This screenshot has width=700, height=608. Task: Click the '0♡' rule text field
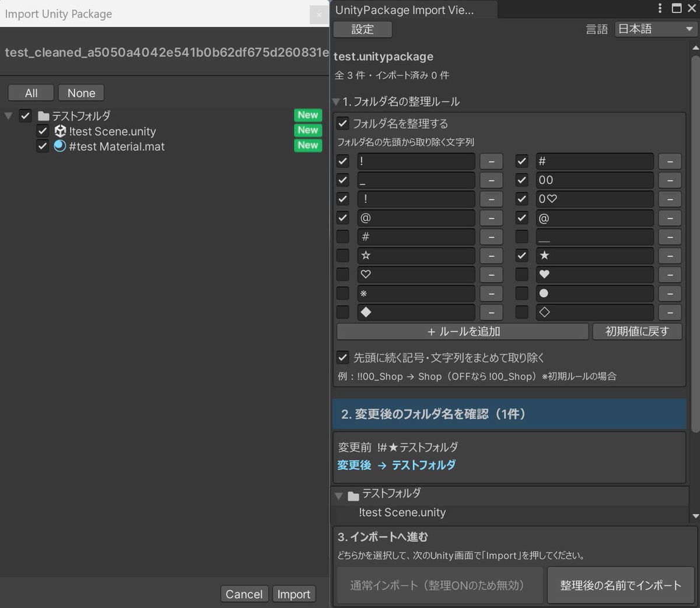click(x=594, y=199)
